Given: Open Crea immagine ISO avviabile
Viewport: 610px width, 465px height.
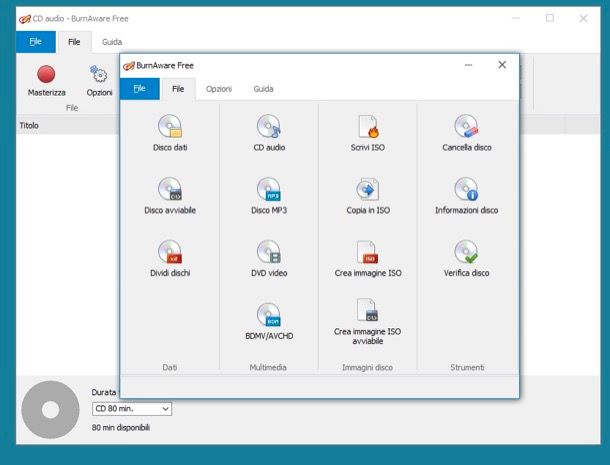Looking at the screenshot, I should [x=368, y=321].
